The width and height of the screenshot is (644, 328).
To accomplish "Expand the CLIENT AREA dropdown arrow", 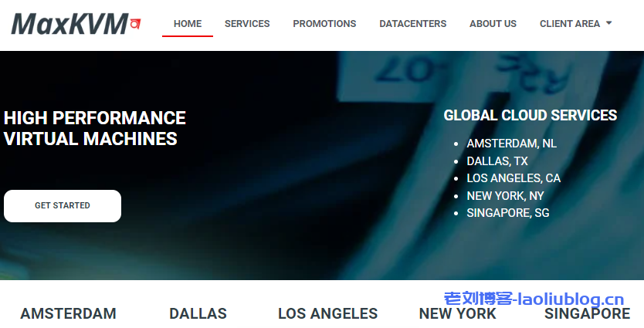I will 608,23.
